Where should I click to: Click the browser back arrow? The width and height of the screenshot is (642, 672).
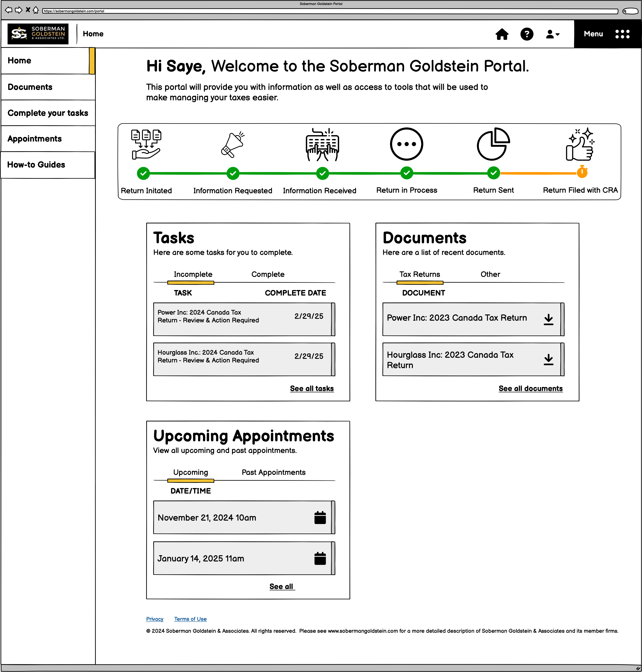pyautogui.click(x=9, y=10)
